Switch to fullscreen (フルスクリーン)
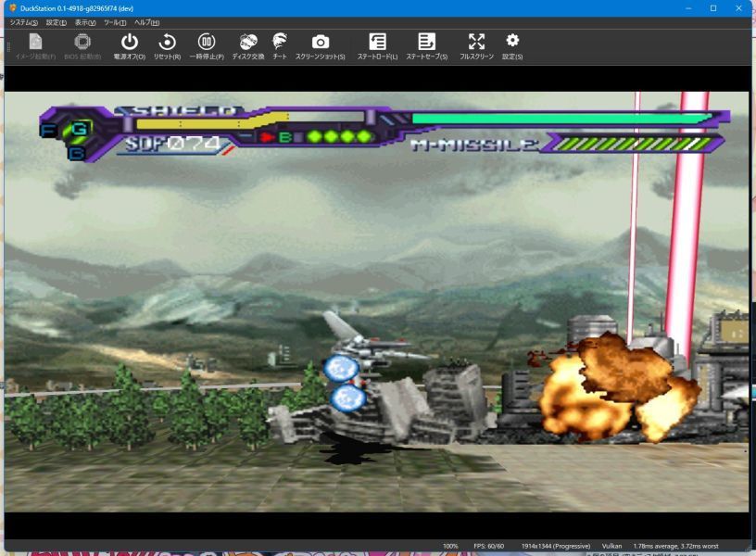756x556 pixels. (476, 46)
